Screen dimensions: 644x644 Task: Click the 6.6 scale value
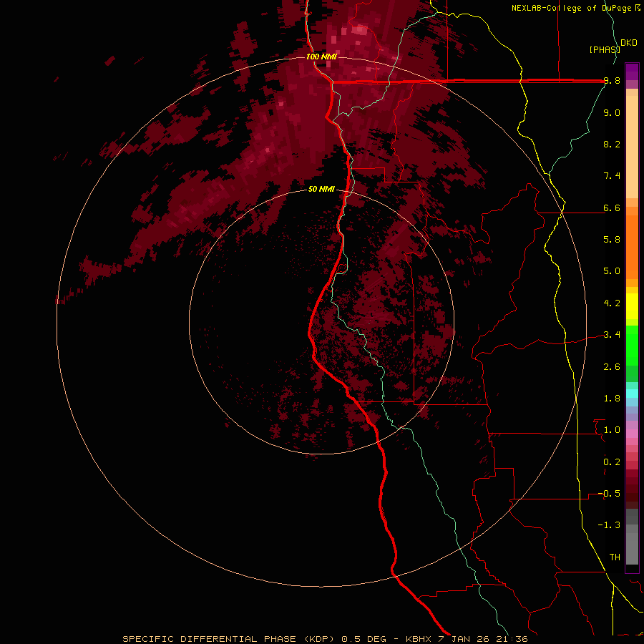(612, 208)
